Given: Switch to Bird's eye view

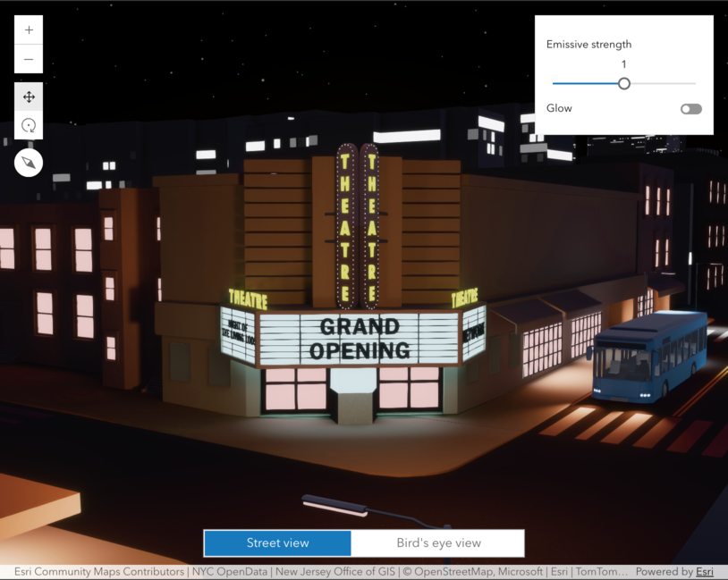Looking at the screenshot, I should click(x=438, y=543).
